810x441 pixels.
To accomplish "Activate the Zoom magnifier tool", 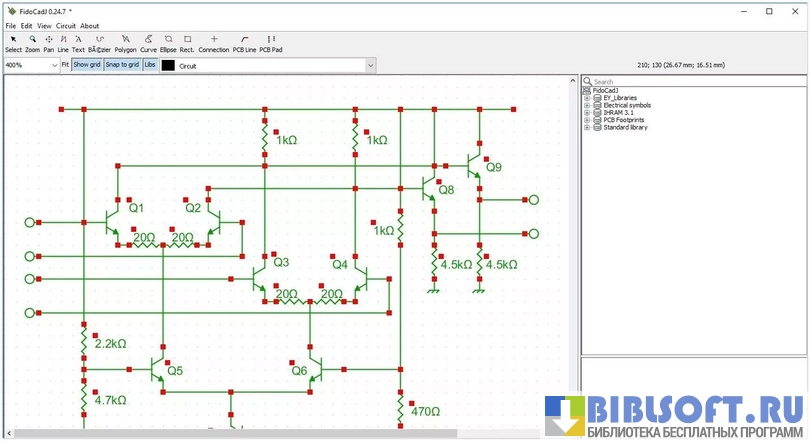I will 33,43.
